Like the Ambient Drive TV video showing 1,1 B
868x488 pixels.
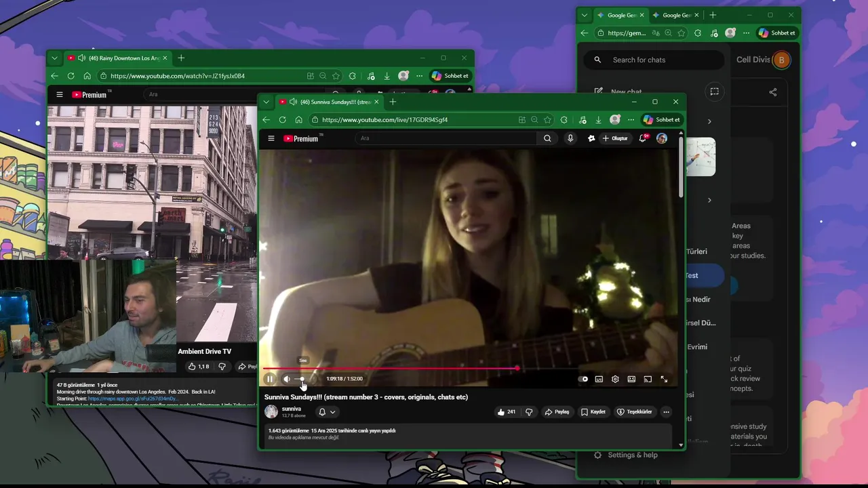point(199,367)
